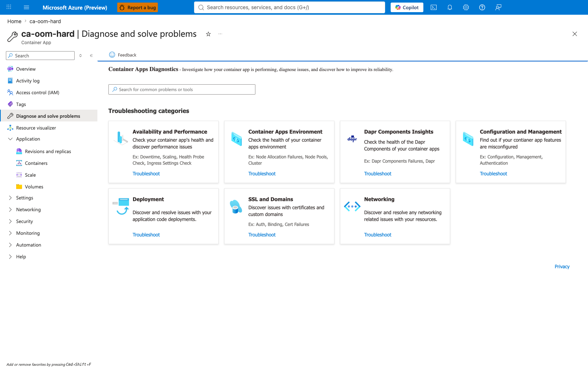Expand the Settings section in sidebar

pos(10,198)
